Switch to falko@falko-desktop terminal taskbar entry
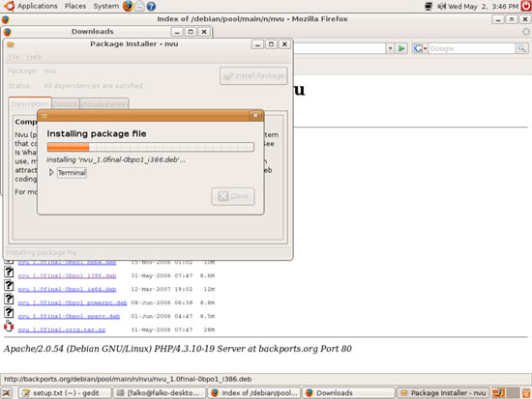This screenshot has width=532, height=399. (160, 393)
